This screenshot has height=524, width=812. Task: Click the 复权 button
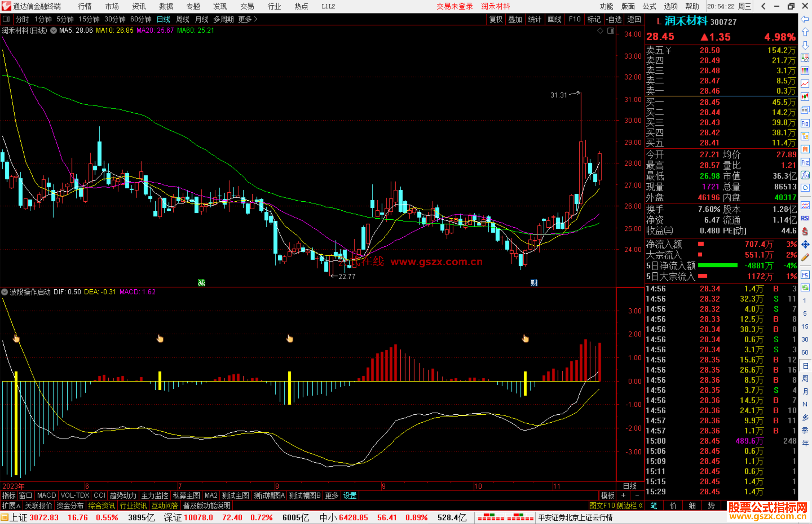(x=496, y=19)
